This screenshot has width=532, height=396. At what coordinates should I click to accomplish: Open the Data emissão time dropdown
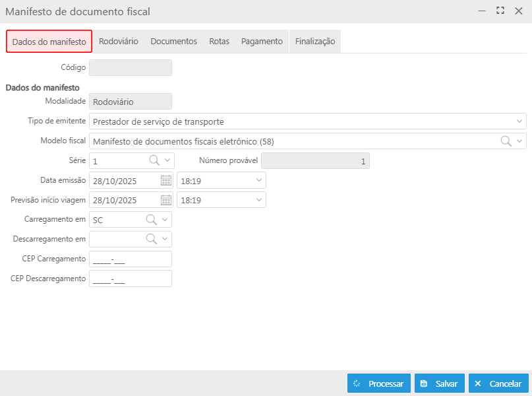click(258, 180)
